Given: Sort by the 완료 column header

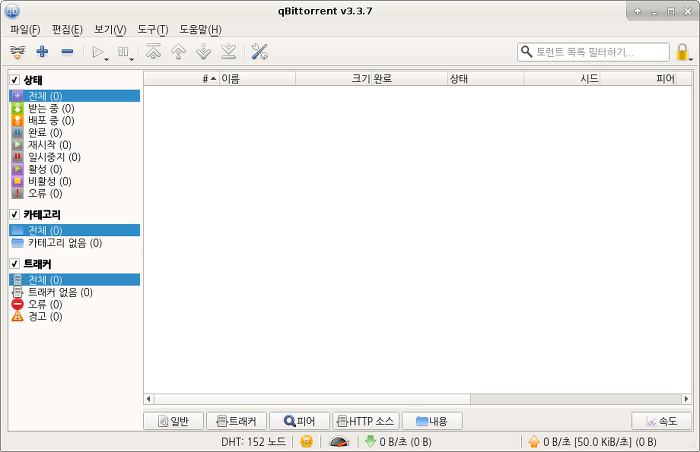Looking at the screenshot, I should (x=410, y=79).
